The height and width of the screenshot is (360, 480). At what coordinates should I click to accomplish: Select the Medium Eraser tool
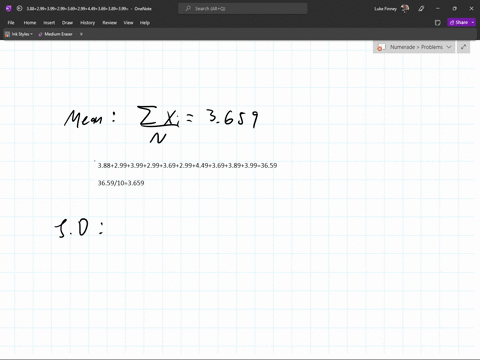(x=55, y=34)
